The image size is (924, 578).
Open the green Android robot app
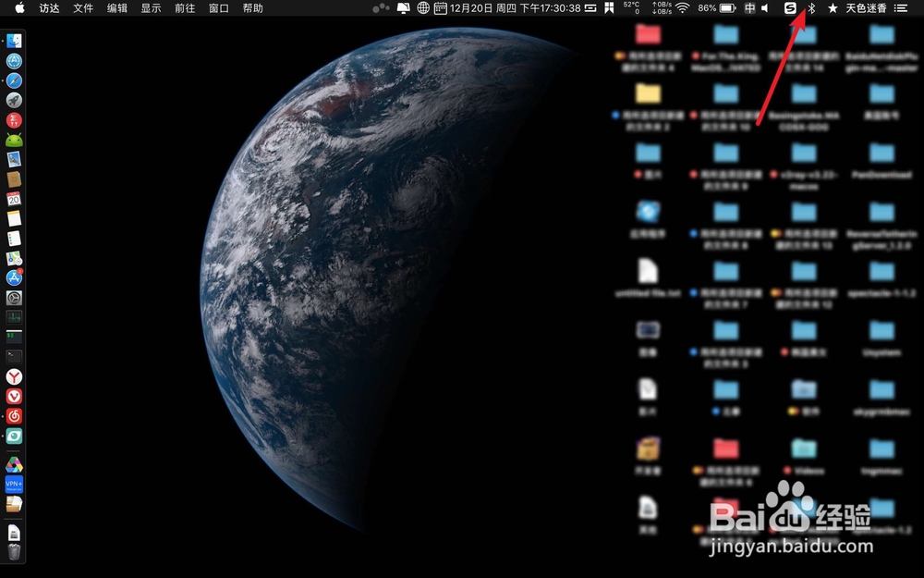tap(14, 140)
